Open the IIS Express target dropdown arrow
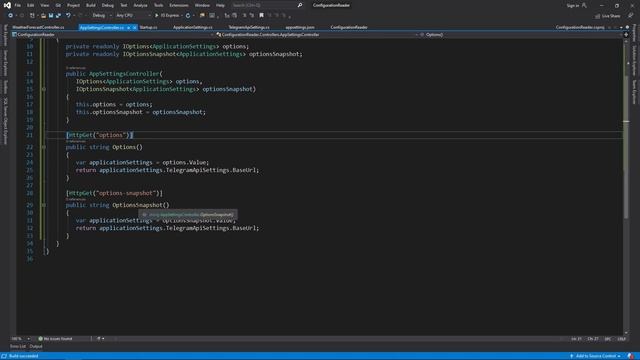 click(182, 16)
